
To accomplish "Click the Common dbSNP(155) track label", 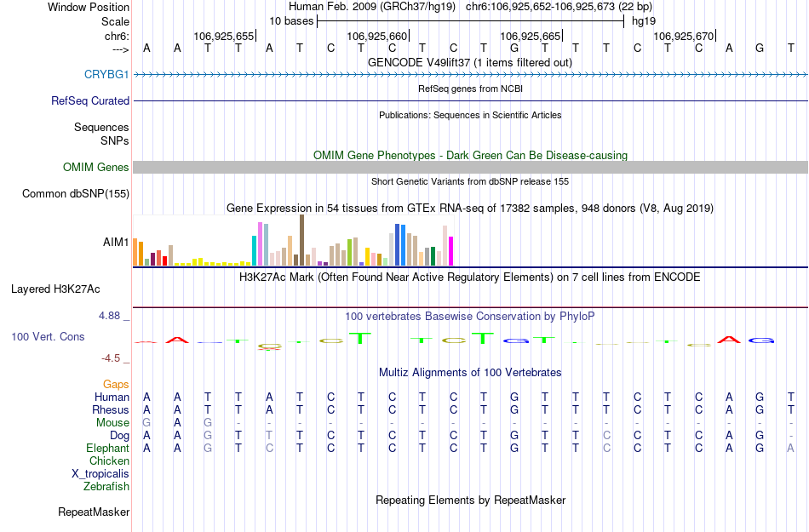I will [75, 193].
